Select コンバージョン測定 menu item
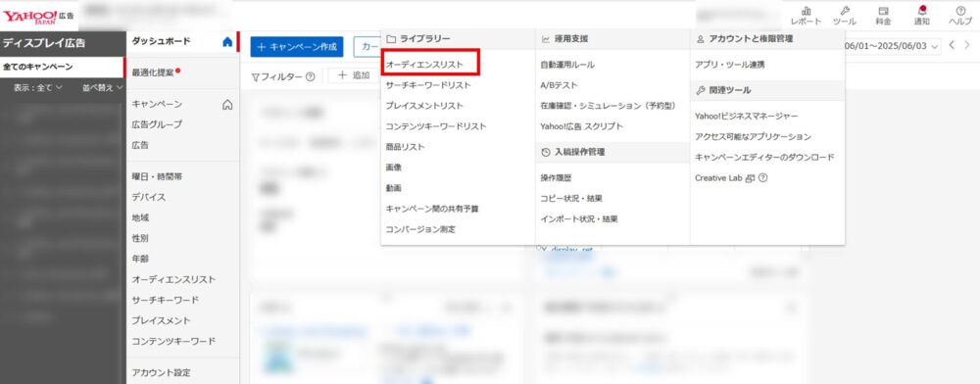980x384 pixels. click(x=420, y=229)
